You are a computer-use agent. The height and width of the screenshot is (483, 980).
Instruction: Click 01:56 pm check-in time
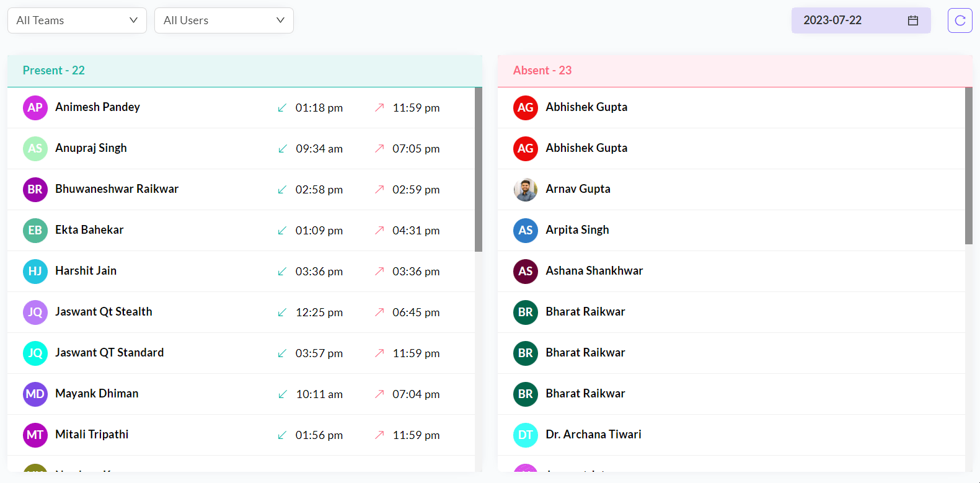coord(319,435)
